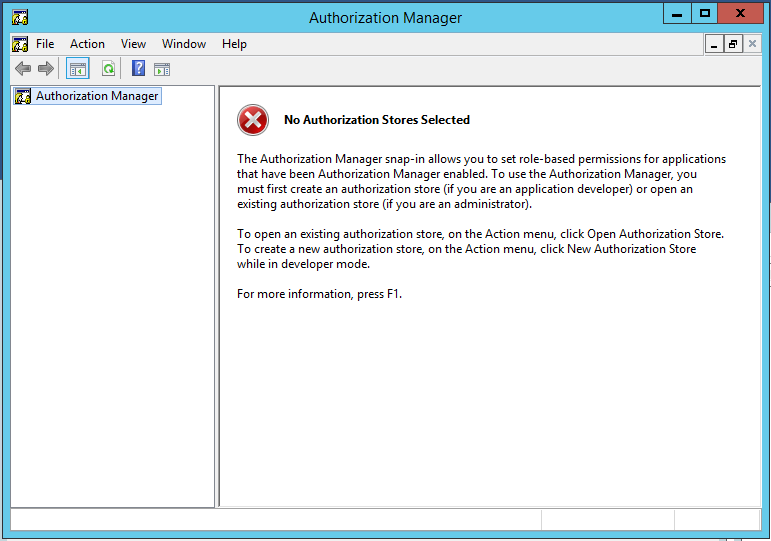Click the title bar application icon
The image size is (771, 541).
click(20, 17)
